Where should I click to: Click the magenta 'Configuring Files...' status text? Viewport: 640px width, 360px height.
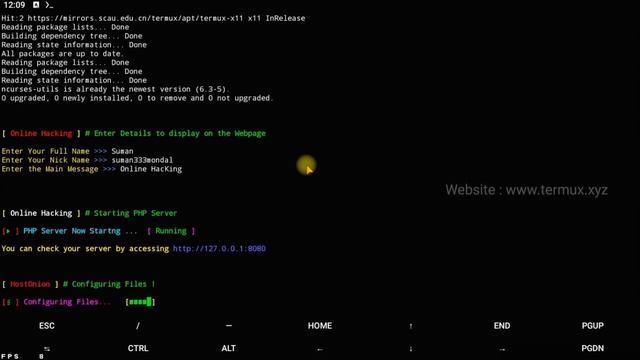(x=67, y=302)
